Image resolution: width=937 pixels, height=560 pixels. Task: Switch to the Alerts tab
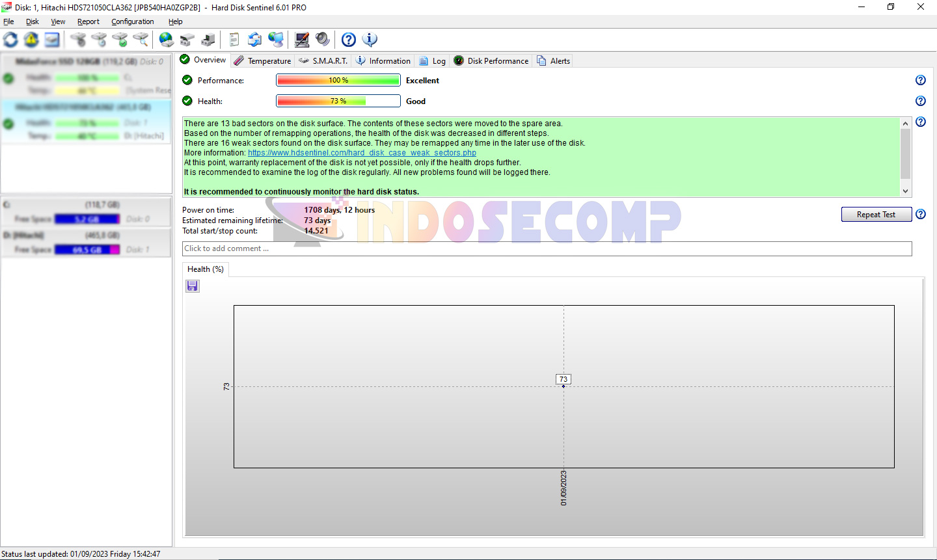point(554,60)
